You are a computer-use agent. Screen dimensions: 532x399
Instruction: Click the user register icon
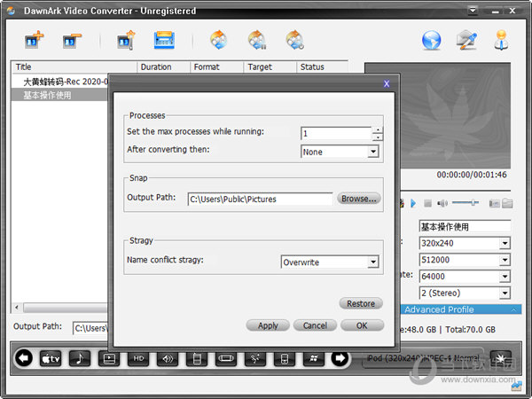[501, 40]
